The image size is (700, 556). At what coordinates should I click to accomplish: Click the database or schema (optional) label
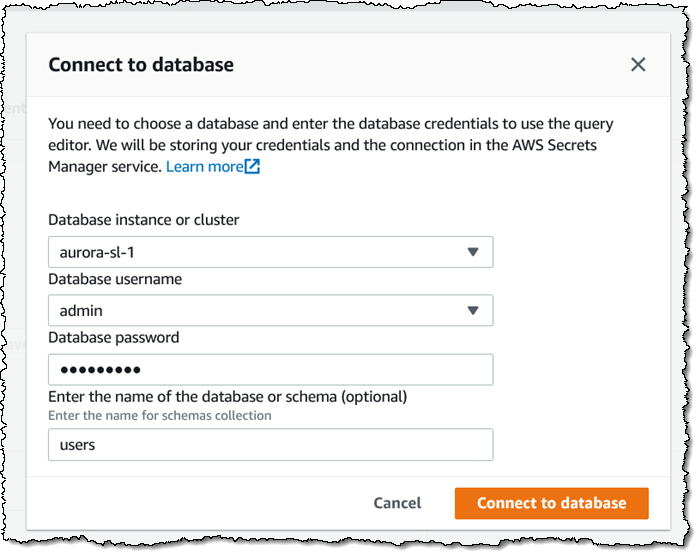click(x=227, y=396)
